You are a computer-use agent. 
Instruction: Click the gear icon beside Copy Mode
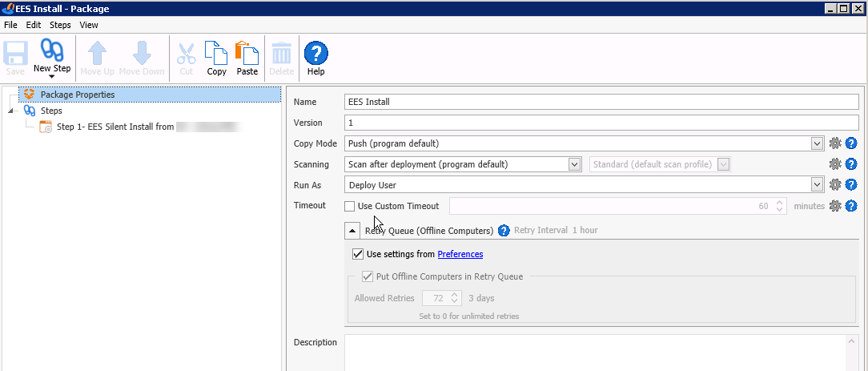tap(835, 143)
